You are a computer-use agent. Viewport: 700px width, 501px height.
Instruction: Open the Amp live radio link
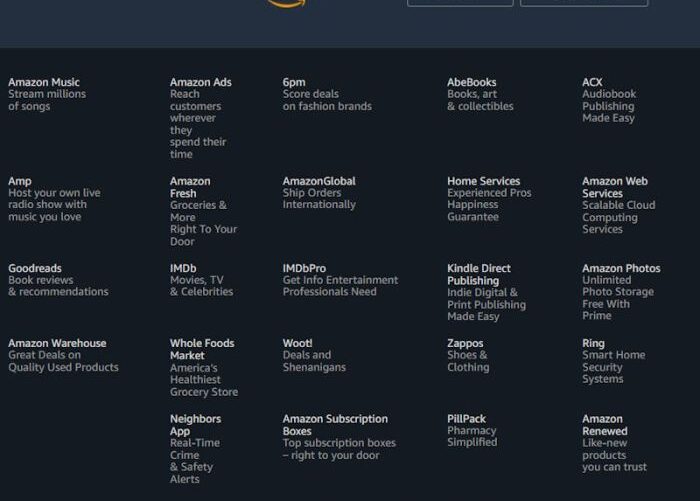(x=54, y=199)
